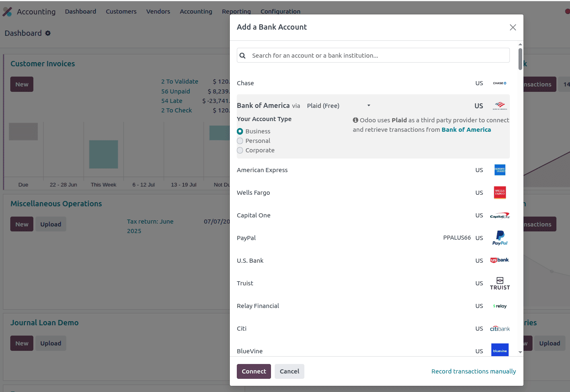Click the Chase bank logo
This screenshot has height=392, width=570.
(x=500, y=83)
